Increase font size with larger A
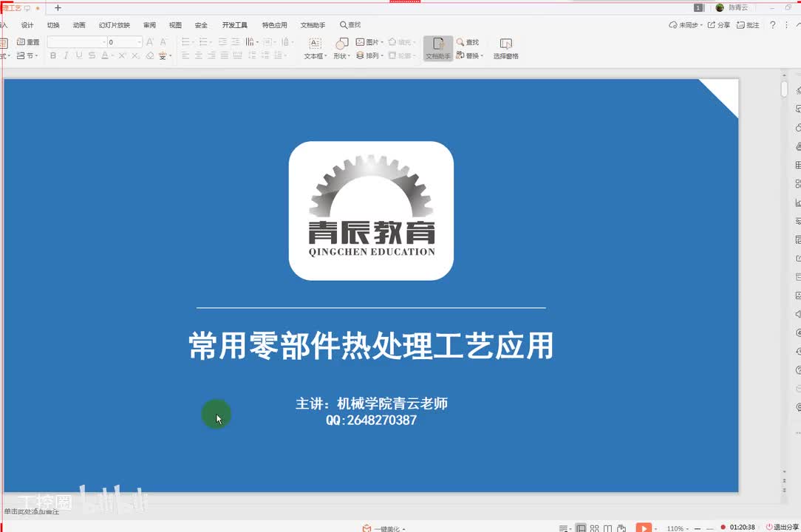This screenshot has width=801, height=532. tap(150, 42)
